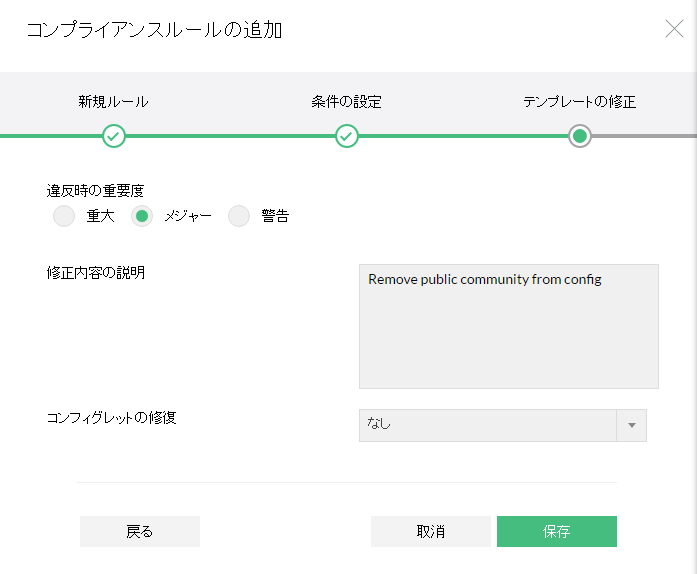697x574 pixels.
Task: Click the 警告 label text
Action: click(x=275, y=216)
